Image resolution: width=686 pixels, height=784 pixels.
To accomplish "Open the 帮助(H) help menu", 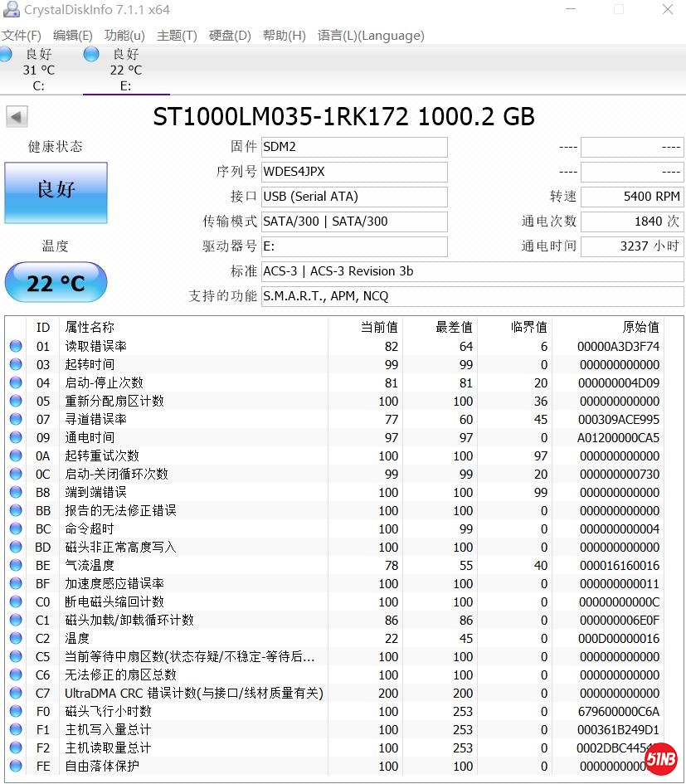I will point(285,36).
